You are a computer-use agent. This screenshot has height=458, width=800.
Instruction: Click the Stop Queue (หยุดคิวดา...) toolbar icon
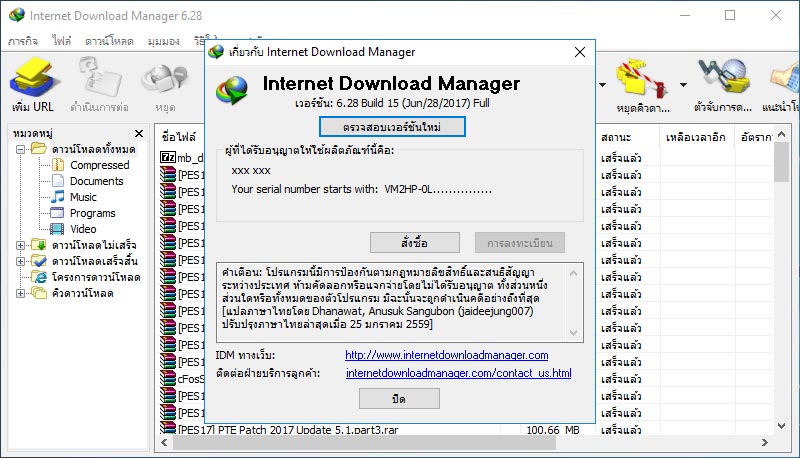tap(642, 78)
